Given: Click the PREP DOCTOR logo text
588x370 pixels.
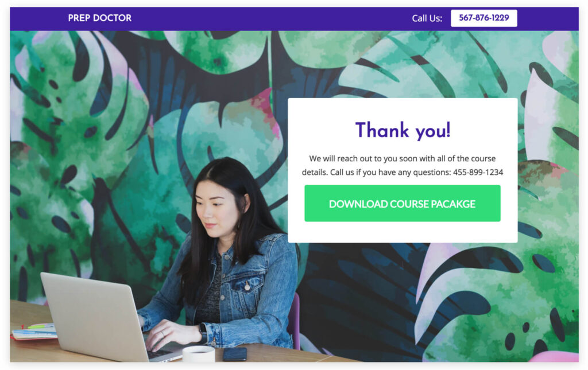Looking at the screenshot, I should coord(100,18).
